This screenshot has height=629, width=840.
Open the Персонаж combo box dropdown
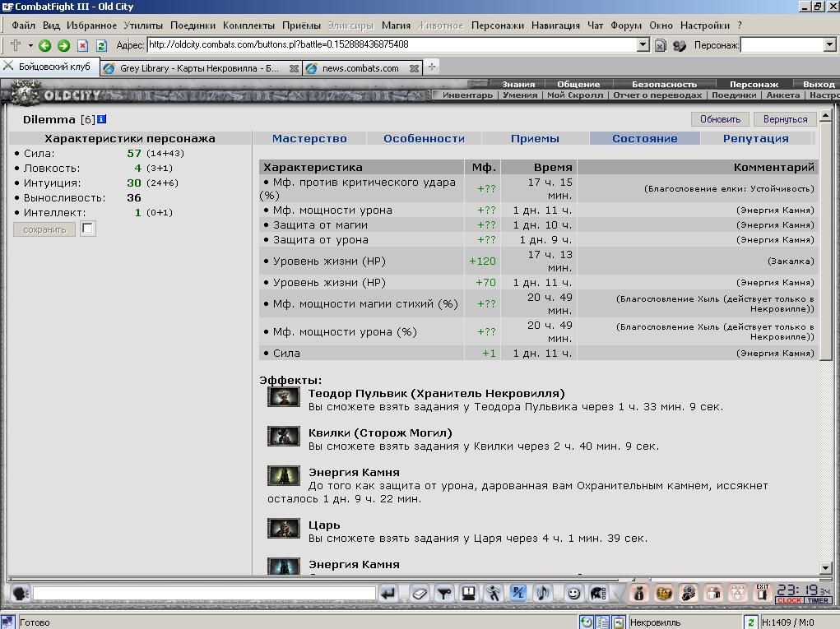(x=829, y=44)
